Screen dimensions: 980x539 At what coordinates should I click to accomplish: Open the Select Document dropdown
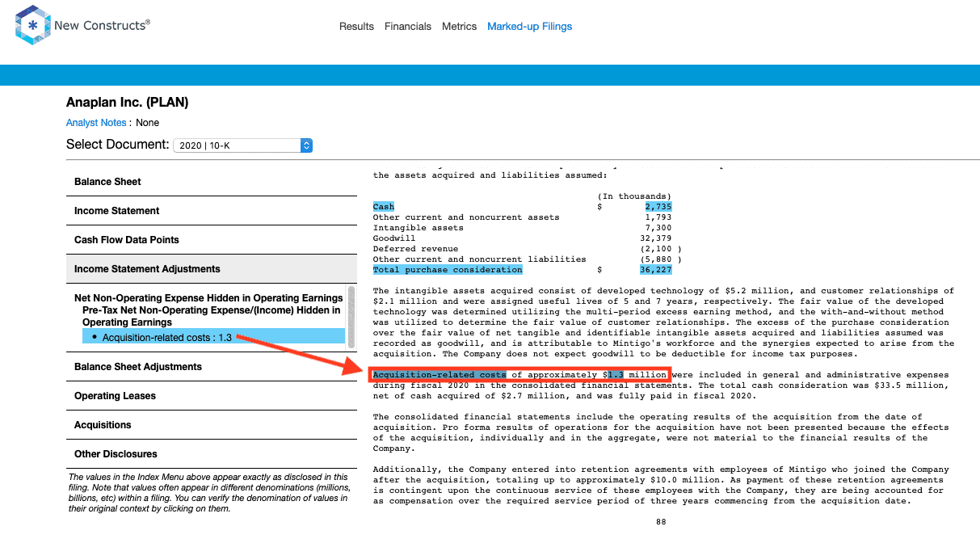[x=243, y=145]
